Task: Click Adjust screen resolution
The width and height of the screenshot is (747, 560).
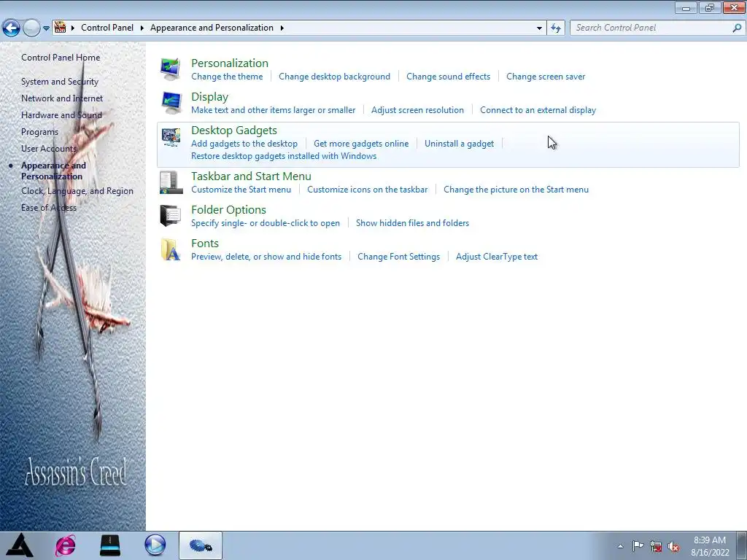Action: click(x=417, y=110)
